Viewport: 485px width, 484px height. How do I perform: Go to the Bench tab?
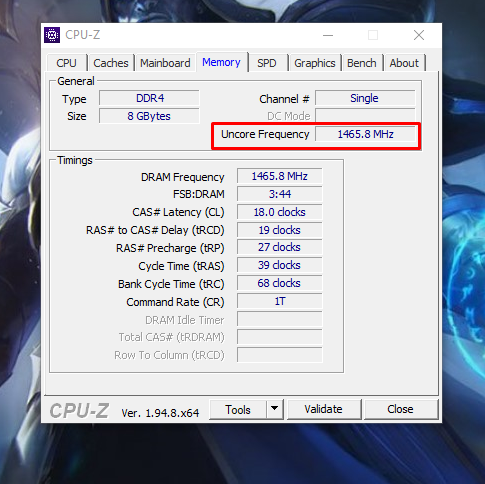tap(362, 63)
